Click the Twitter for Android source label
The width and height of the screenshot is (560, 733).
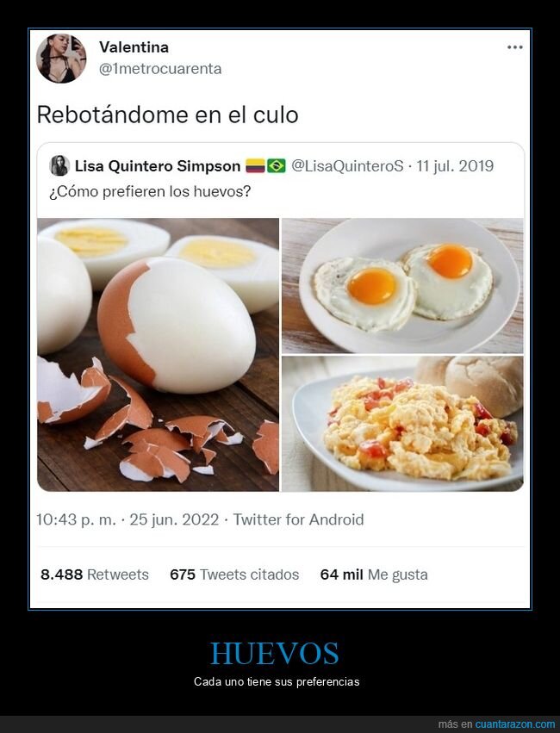click(x=299, y=520)
